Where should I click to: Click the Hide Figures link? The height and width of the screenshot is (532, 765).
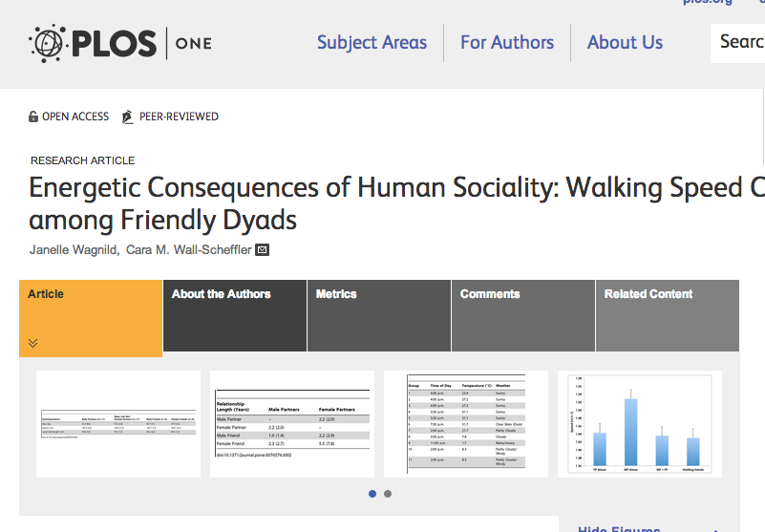(x=619, y=528)
